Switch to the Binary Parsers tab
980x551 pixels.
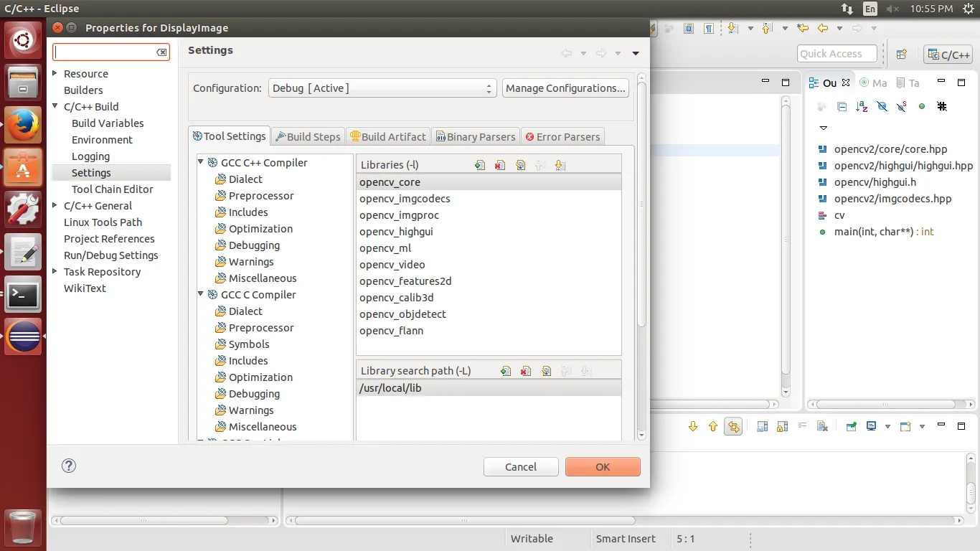[x=475, y=136]
